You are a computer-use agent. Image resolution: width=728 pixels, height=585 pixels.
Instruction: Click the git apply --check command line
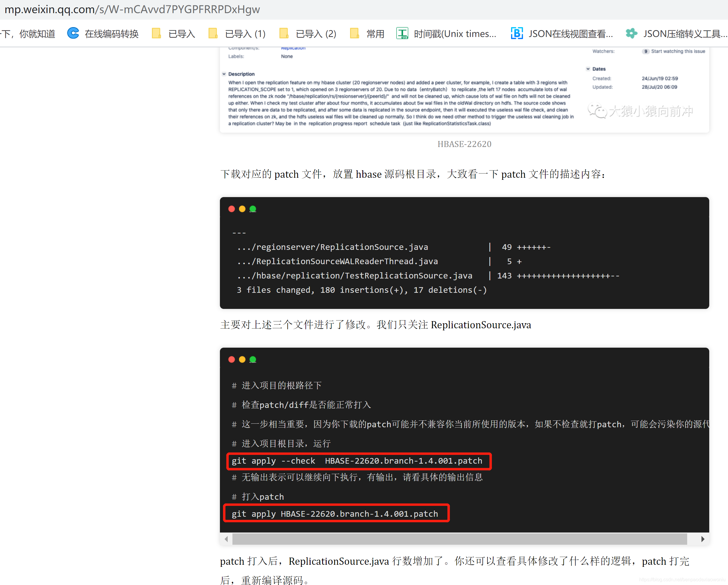[x=357, y=461]
